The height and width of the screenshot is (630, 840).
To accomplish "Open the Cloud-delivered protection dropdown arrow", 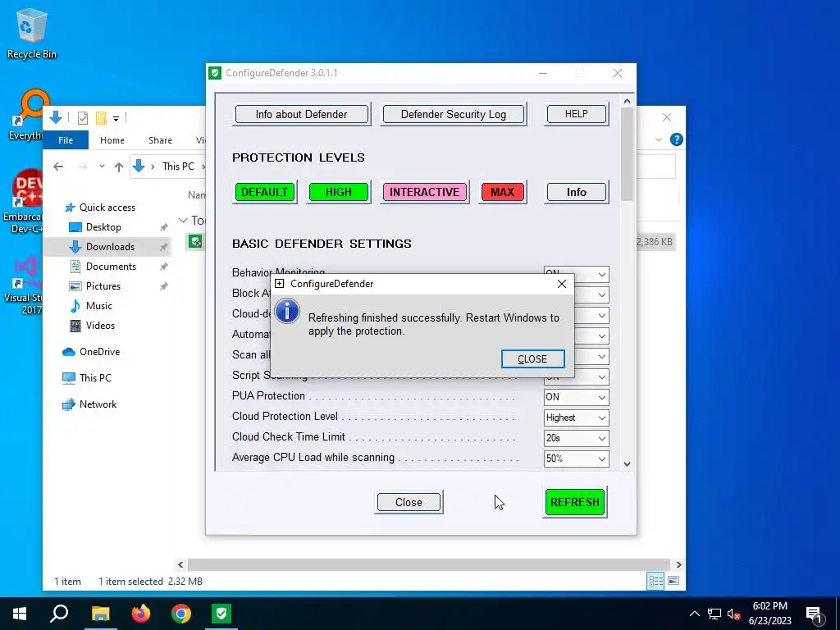I will [601, 315].
